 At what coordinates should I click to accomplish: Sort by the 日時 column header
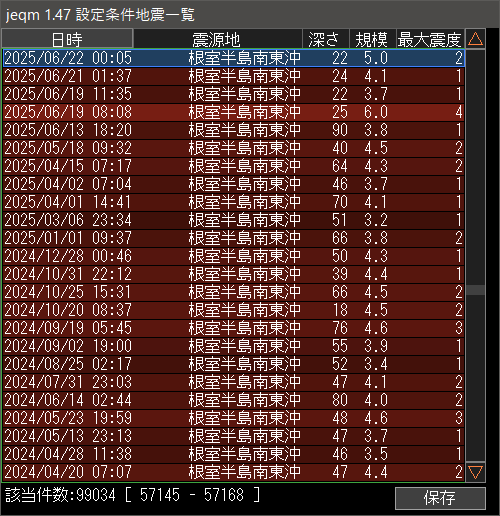[x=67, y=39]
